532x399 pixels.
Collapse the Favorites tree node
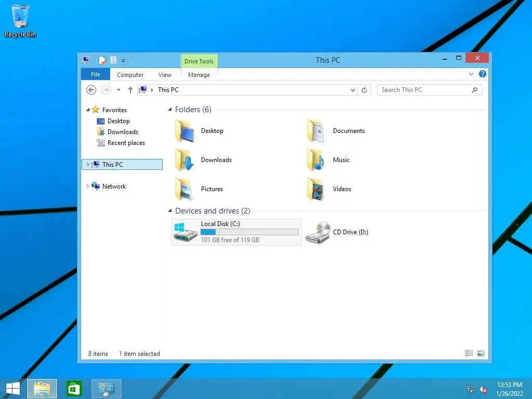[x=88, y=110]
